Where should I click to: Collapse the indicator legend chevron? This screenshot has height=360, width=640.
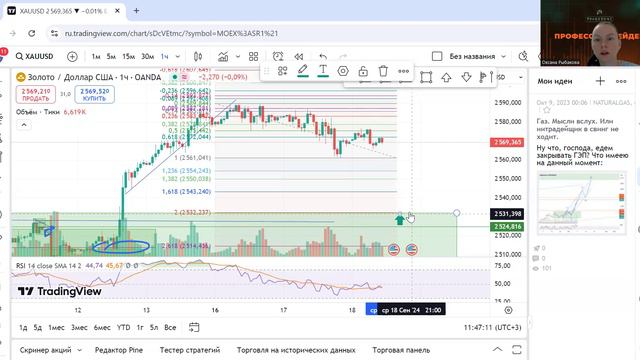tap(24, 125)
